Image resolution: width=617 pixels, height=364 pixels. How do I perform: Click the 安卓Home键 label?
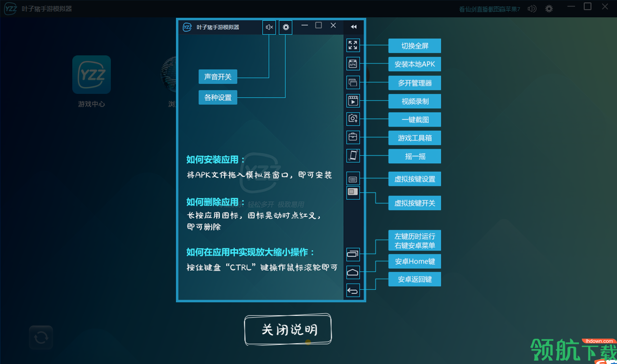coord(415,261)
